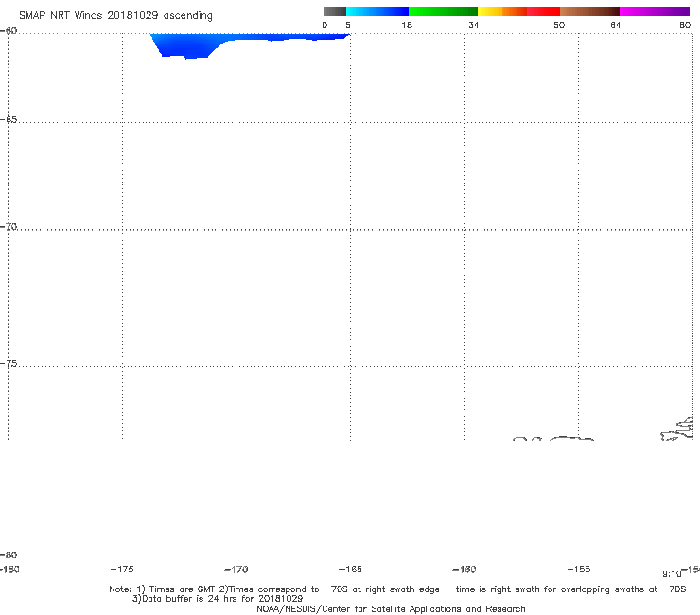Image resolution: width=700 pixels, height=615 pixels.
Task: Click the longitude label "-180"
Action: pyautogui.click(x=9, y=570)
